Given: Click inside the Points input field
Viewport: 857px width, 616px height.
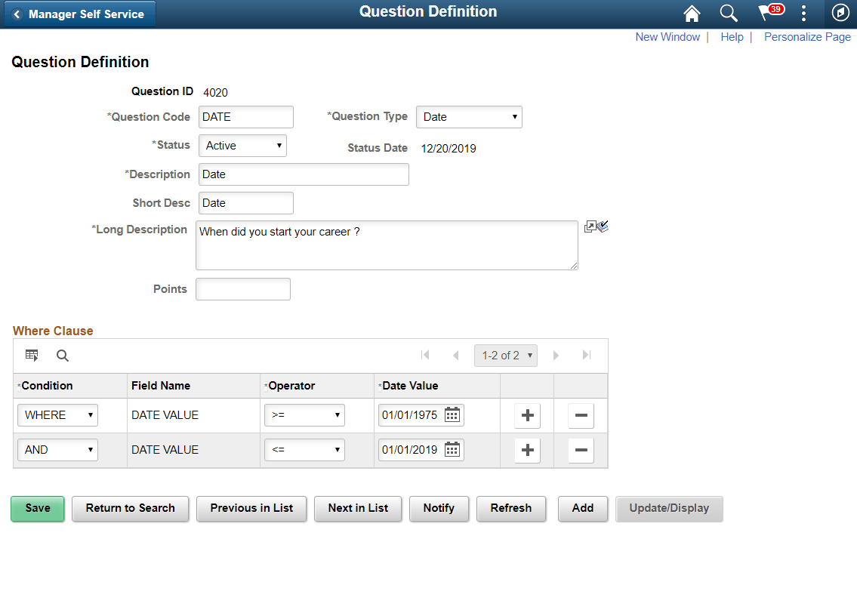Looking at the screenshot, I should click(x=242, y=288).
